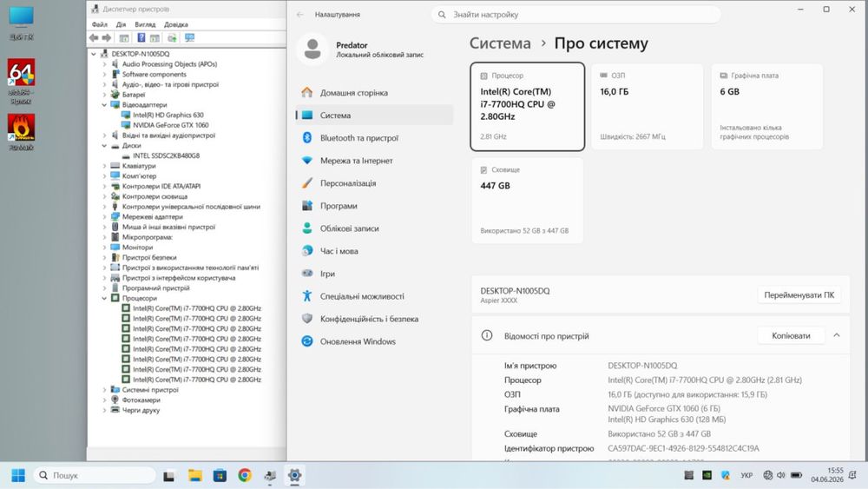Open Microsoft Store from the taskbar
The width and height of the screenshot is (868, 489).
click(220, 475)
